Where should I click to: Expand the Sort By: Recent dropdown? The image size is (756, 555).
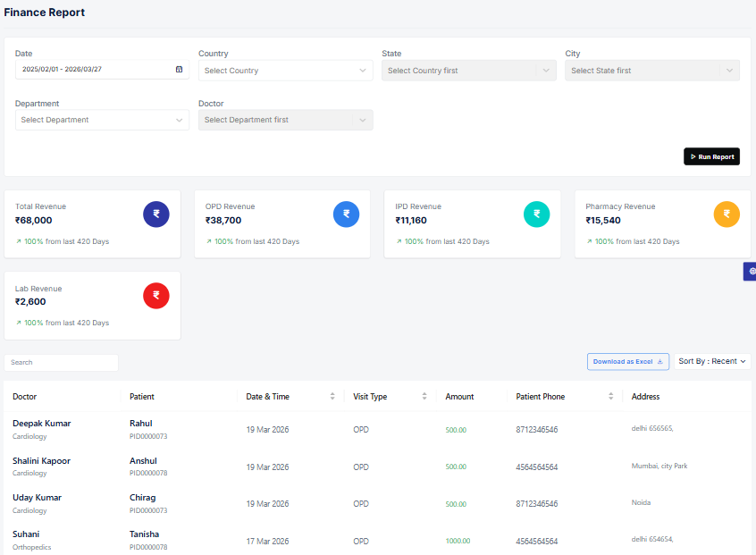coord(712,362)
